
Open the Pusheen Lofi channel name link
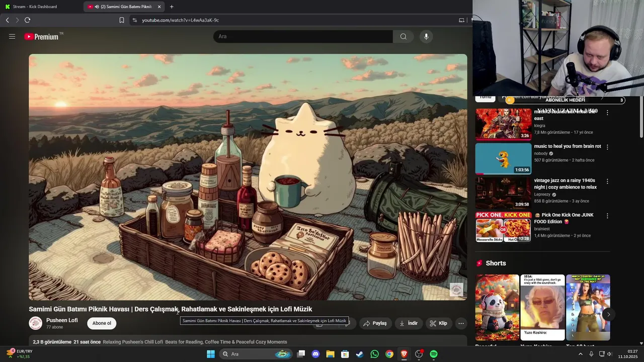(x=62, y=320)
